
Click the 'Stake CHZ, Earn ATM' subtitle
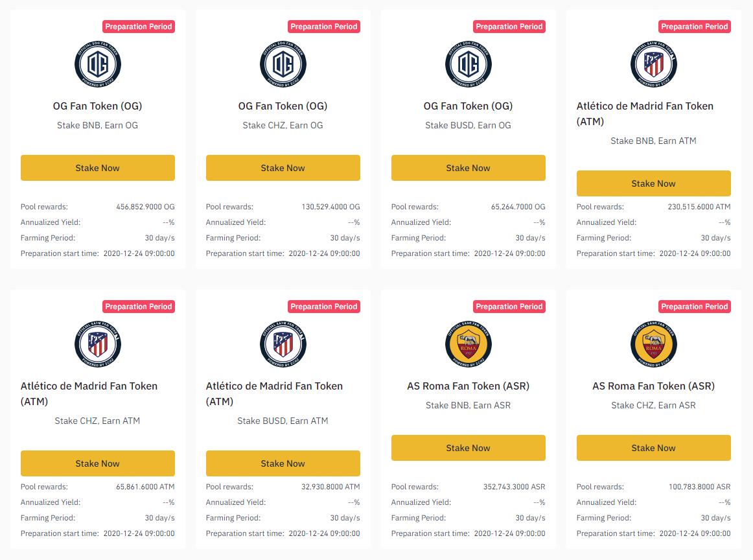[97, 421]
